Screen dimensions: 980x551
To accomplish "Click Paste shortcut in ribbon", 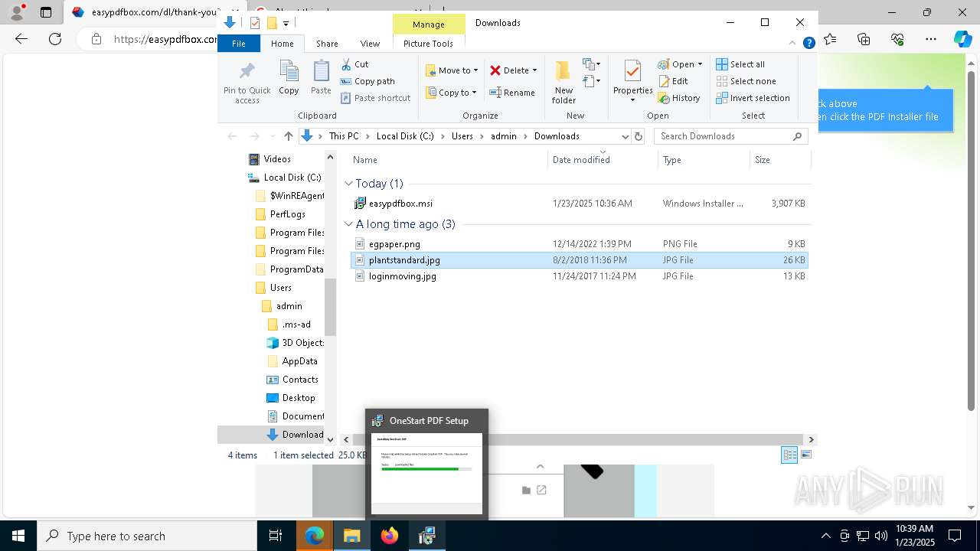I will (375, 98).
